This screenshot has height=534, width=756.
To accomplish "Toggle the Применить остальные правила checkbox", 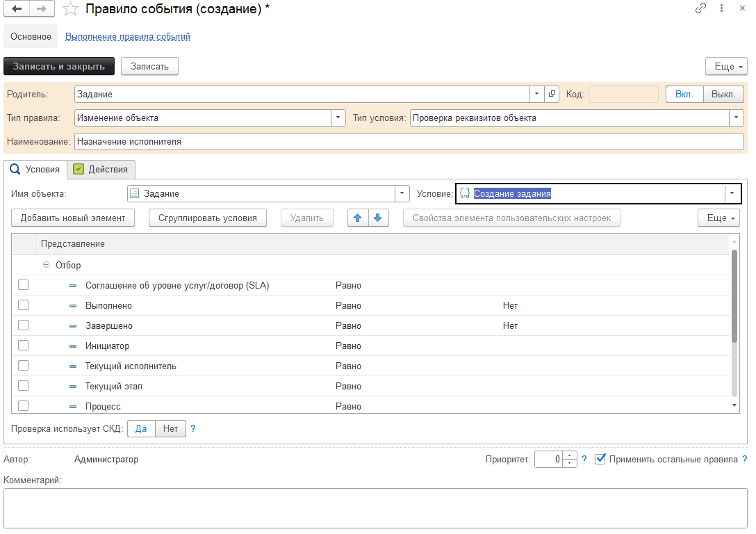I will [x=601, y=459].
